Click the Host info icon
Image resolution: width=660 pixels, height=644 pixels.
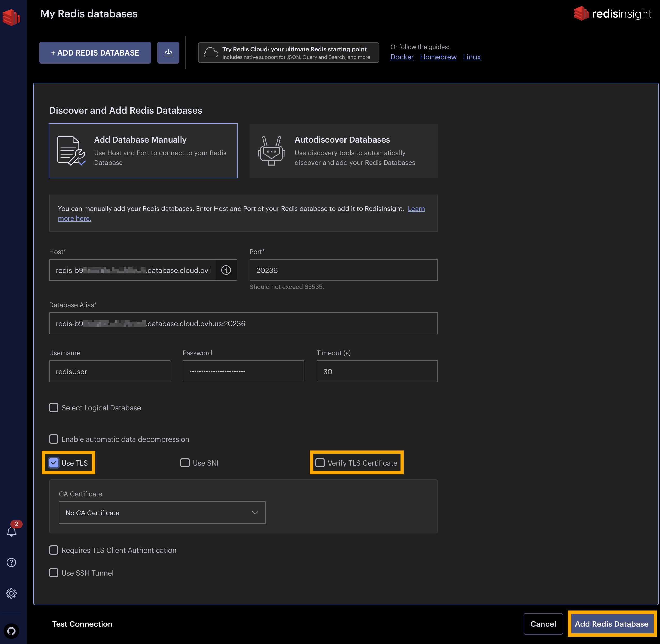[x=226, y=270]
